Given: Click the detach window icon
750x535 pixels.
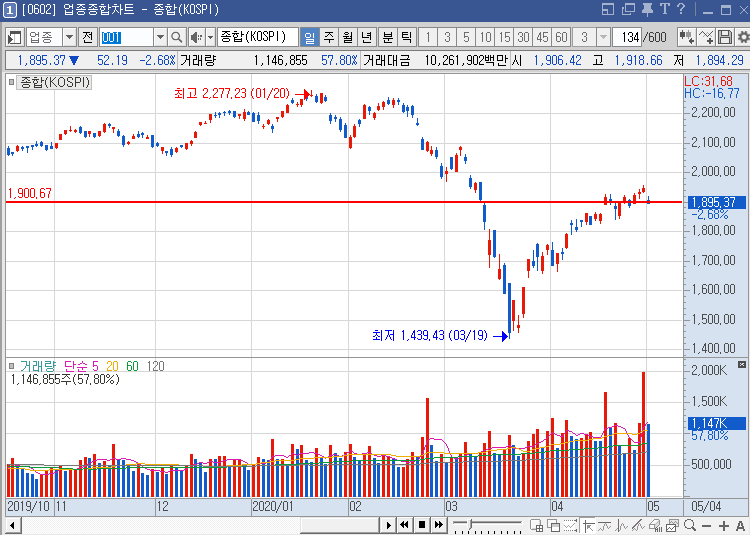Looking at the screenshot, I should pyautogui.click(x=628, y=9).
